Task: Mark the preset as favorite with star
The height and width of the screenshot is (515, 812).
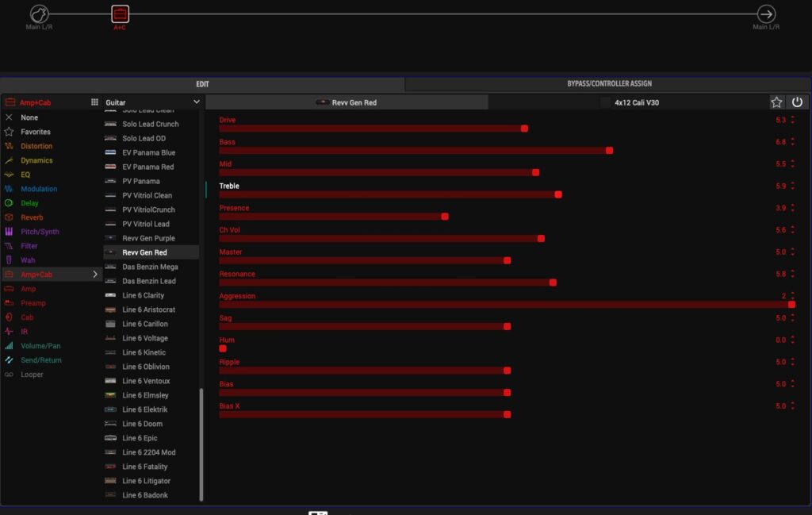Action: coord(776,102)
